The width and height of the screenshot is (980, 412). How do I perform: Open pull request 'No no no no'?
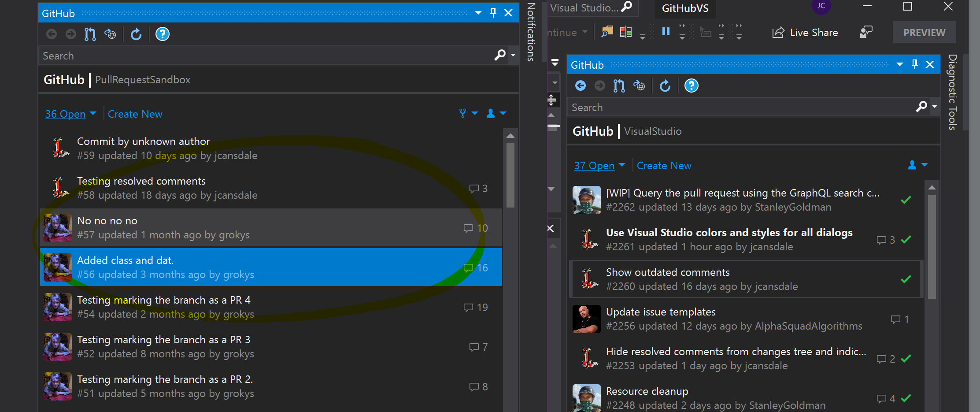[x=271, y=228]
